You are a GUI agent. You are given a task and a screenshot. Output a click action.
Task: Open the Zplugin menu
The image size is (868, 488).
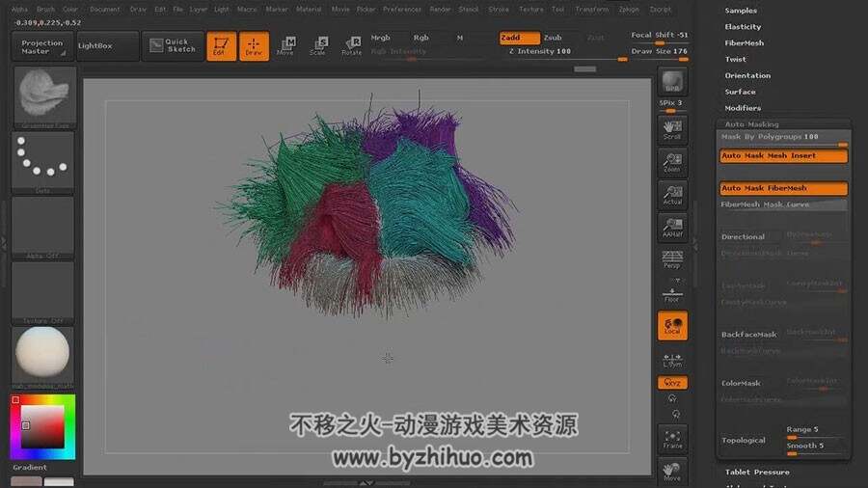(629, 10)
